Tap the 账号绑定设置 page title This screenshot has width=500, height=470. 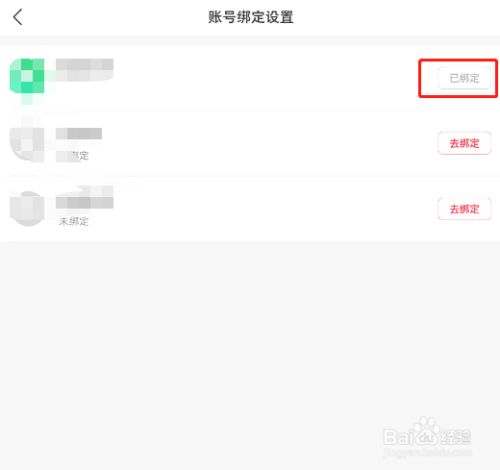click(251, 17)
